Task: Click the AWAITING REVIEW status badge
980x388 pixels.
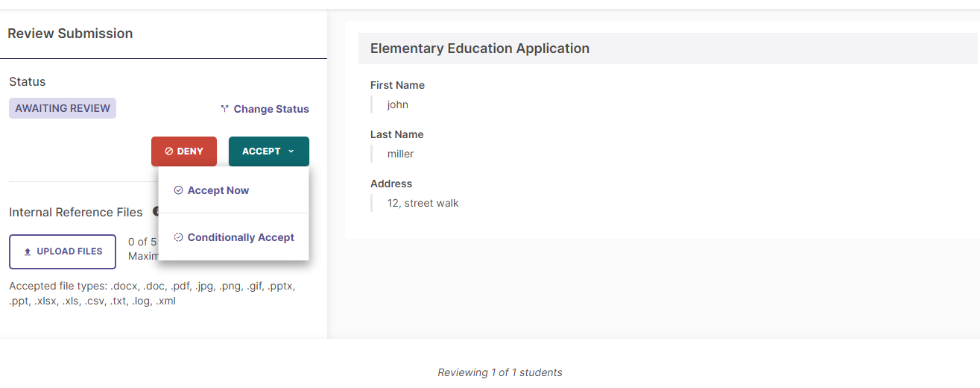Action: (63, 108)
